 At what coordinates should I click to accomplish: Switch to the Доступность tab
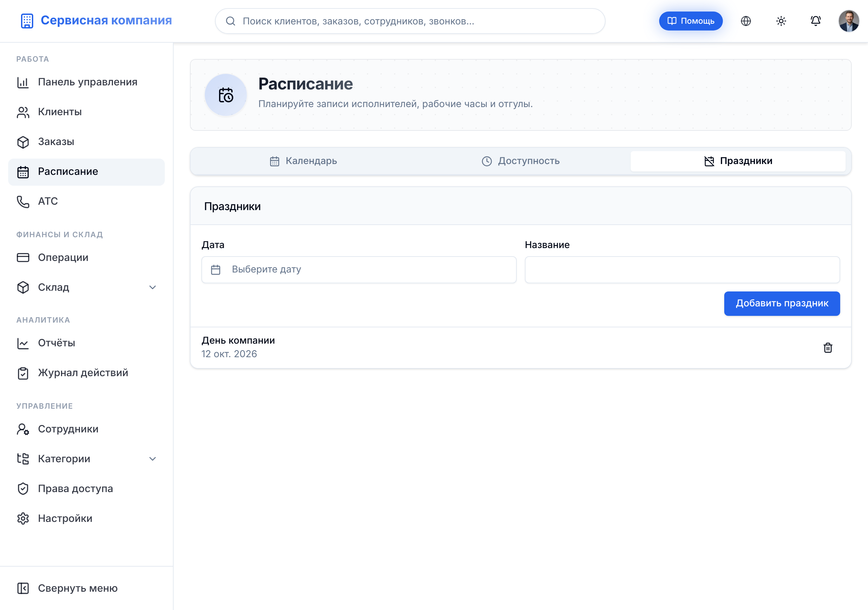coord(520,161)
